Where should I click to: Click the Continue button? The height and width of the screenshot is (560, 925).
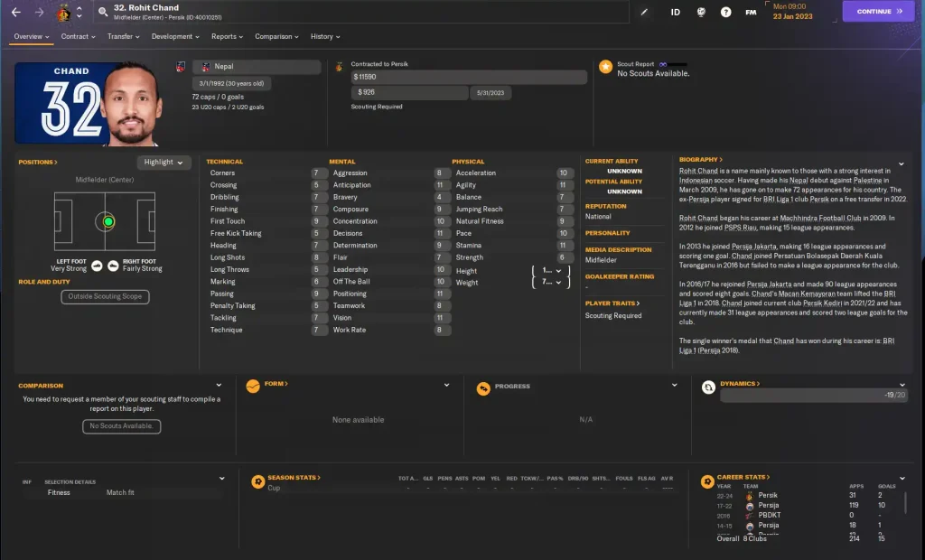(x=878, y=11)
